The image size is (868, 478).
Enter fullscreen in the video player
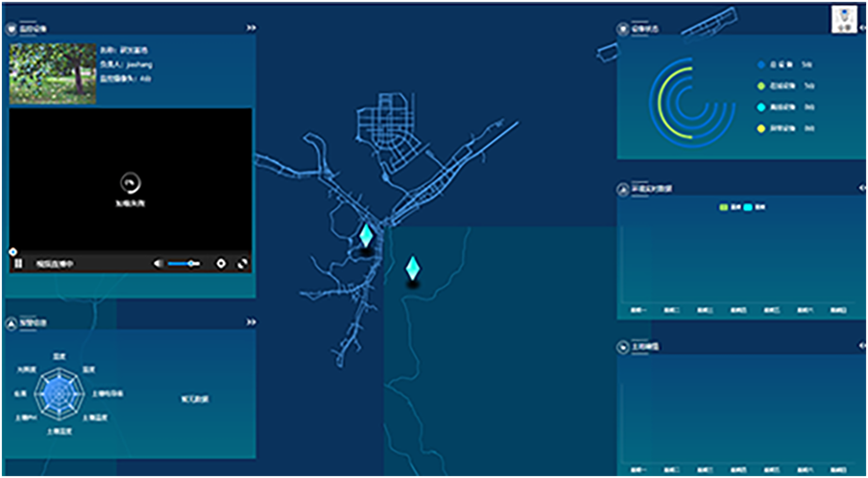coord(242,263)
